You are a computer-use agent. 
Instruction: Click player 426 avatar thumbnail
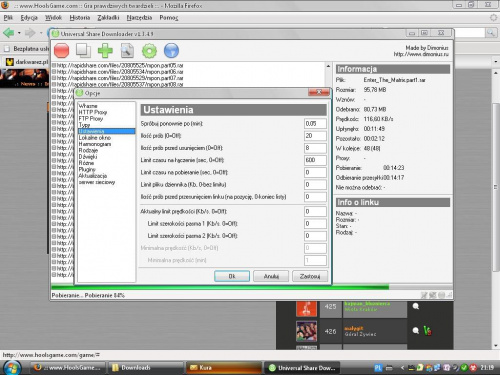click(306, 331)
